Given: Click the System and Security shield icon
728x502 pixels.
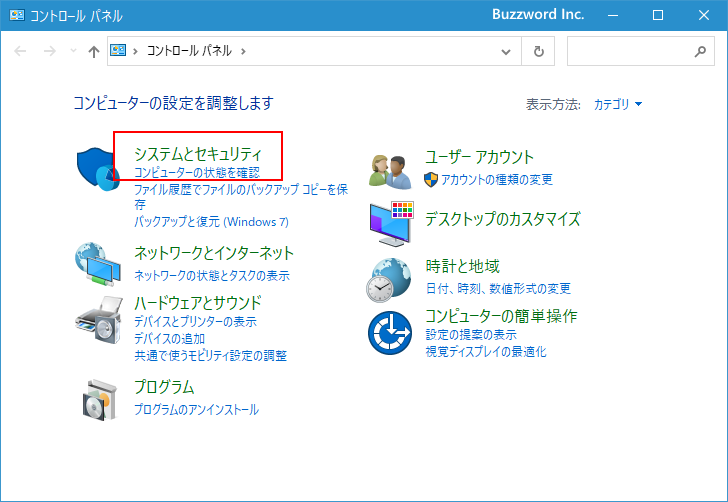Looking at the screenshot, I should tap(98, 169).
